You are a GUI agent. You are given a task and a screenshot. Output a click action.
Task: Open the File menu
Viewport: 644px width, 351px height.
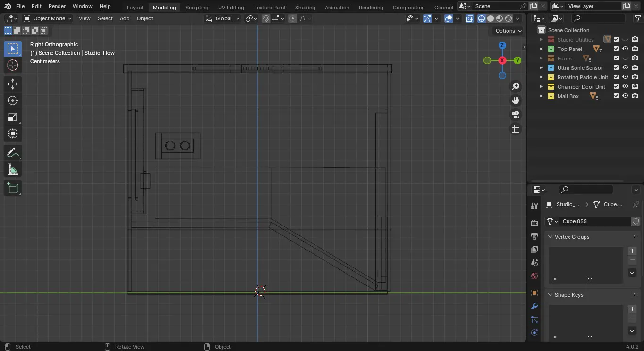coord(20,6)
